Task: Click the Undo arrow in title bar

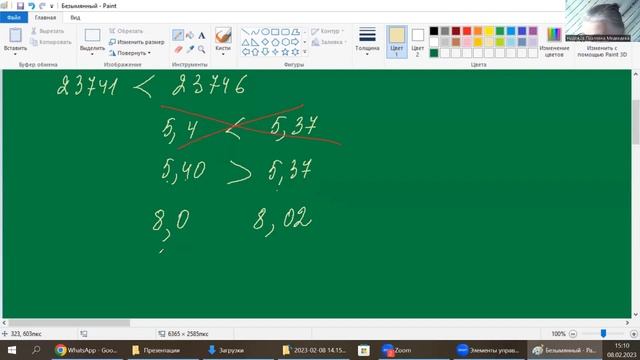Action: tap(31, 6)
